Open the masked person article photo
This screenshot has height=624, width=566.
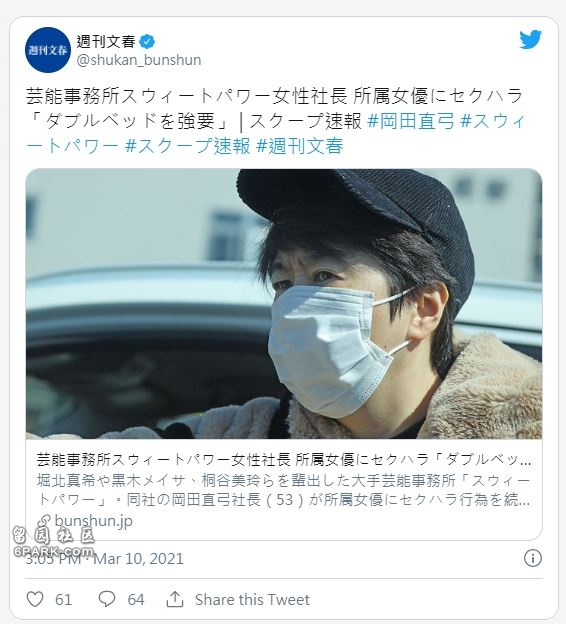pyautogui.click(x=284, y=304)
